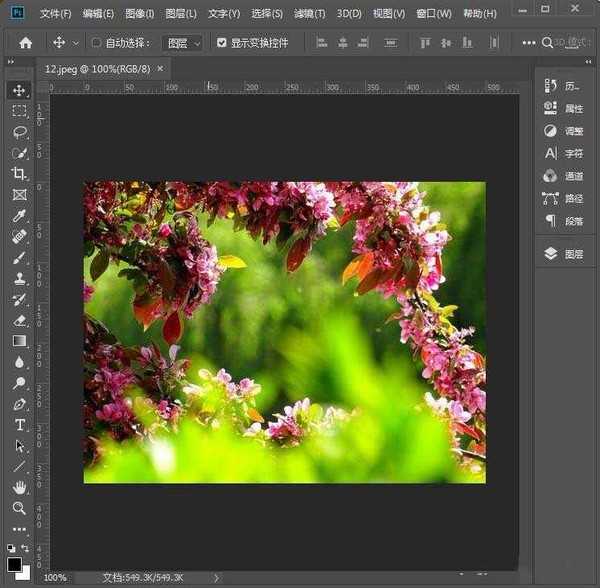Open the 图层 (Layers) panel
This screenshot has height=588, width=600.
pos(564,254)
